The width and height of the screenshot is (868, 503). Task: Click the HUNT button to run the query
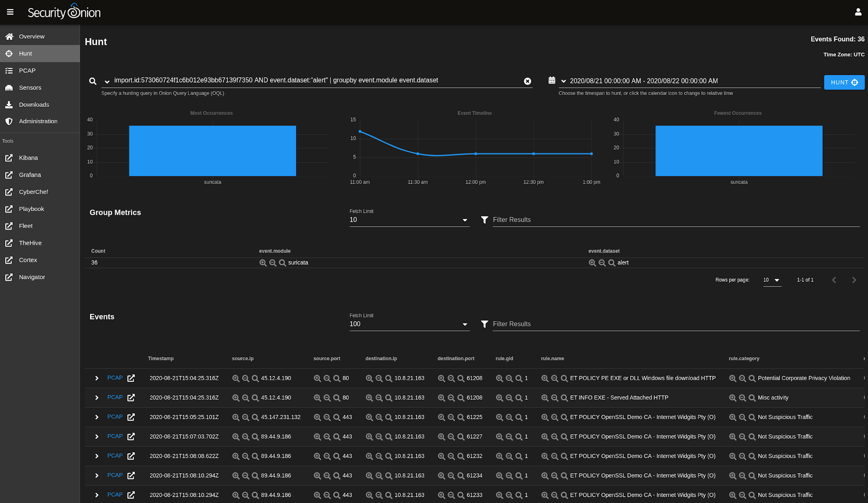coord(844,82)
